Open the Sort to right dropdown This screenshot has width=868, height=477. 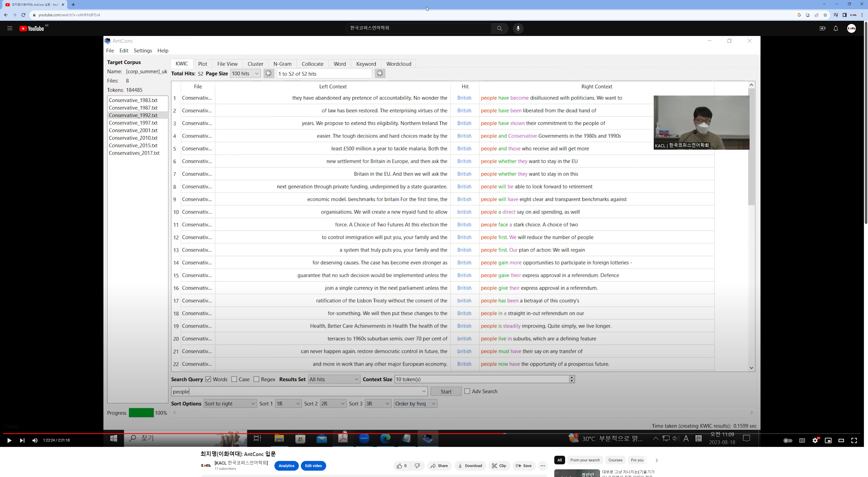230,403
